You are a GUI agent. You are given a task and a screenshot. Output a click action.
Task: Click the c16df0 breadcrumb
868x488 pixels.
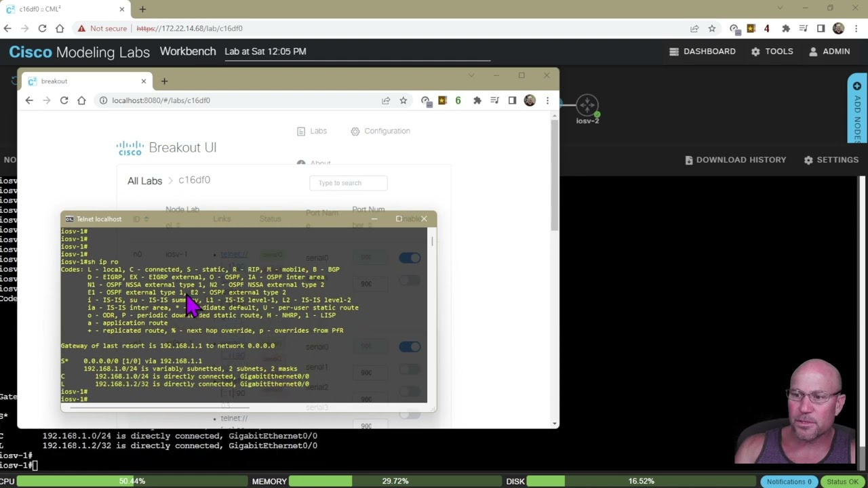pos(194,180)
